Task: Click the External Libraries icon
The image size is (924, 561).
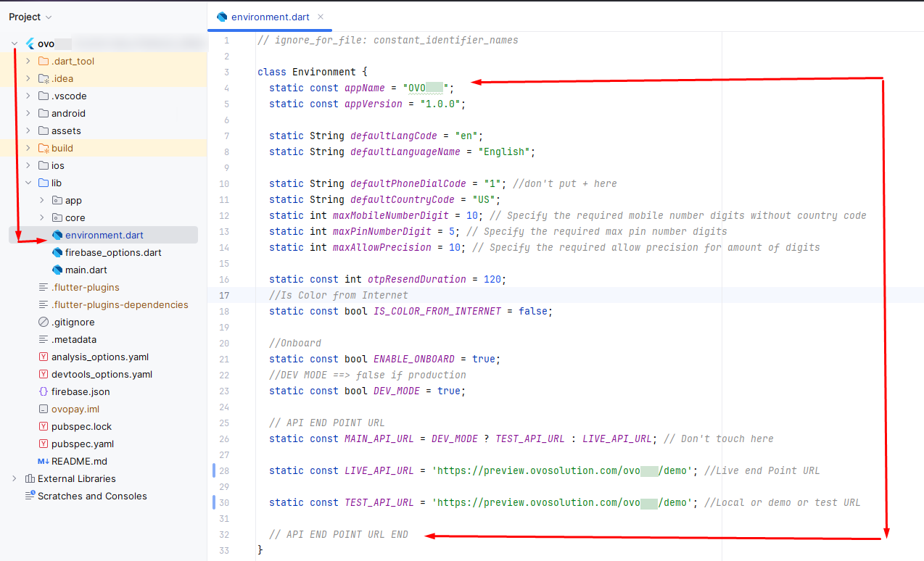Action: coord(30,478)
